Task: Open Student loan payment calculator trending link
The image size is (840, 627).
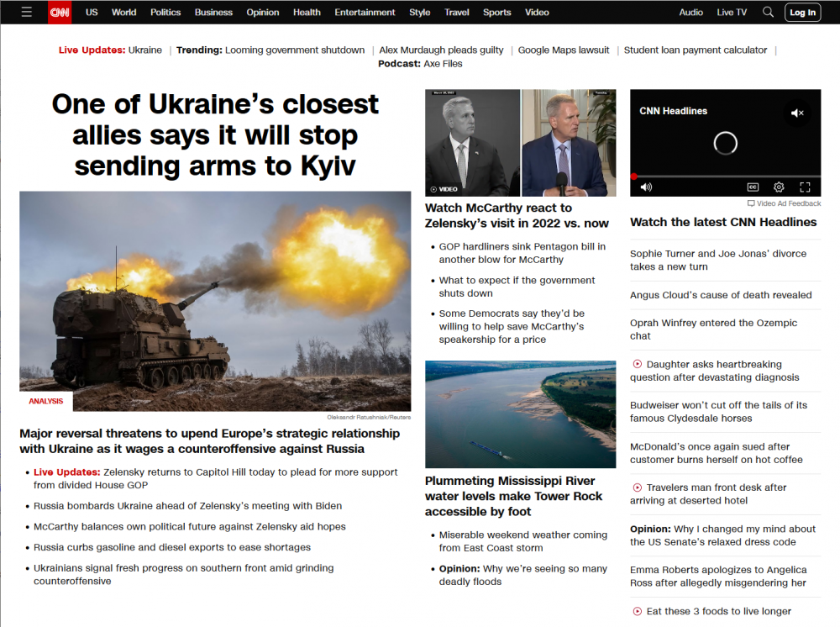Action: coord(695,50)
